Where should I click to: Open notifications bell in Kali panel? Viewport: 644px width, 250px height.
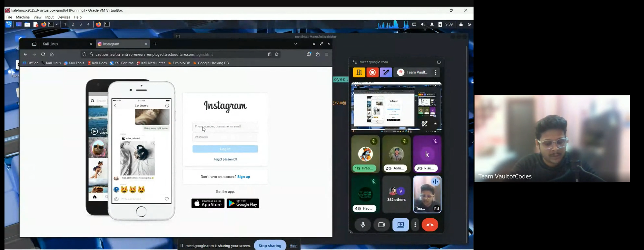[432, 24]
